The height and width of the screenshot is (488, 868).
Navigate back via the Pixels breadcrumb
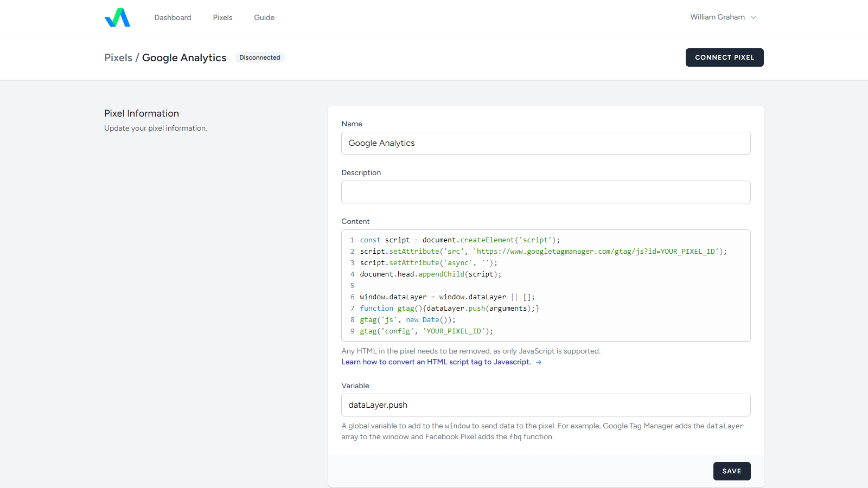[x=118, y=57]
